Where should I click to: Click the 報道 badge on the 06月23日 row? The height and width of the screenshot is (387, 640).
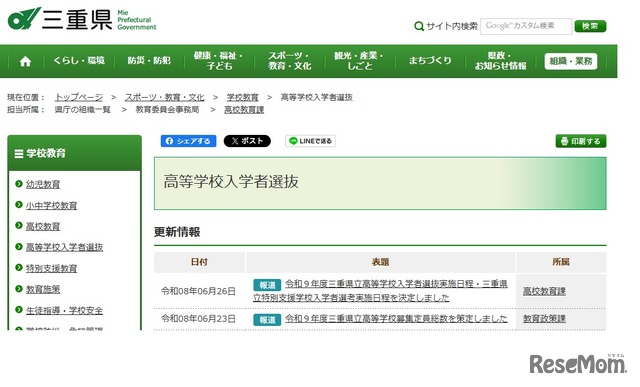click(267, 320)
